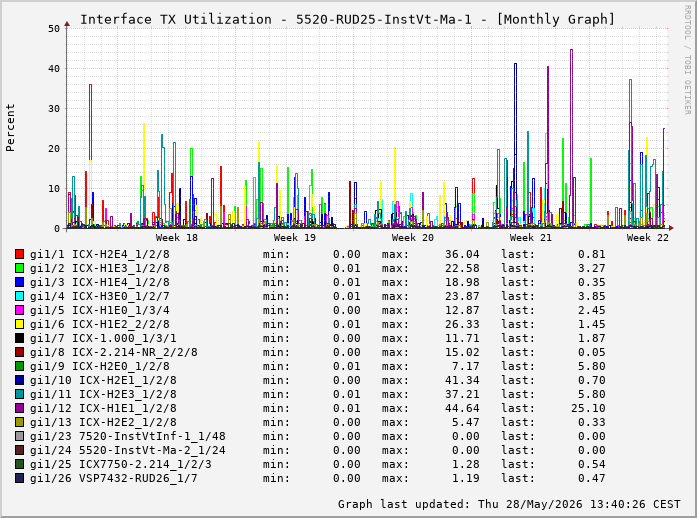The image size is (697, 518).
Task: Click the last value 3.85
Action: click(x=592, y=296)
